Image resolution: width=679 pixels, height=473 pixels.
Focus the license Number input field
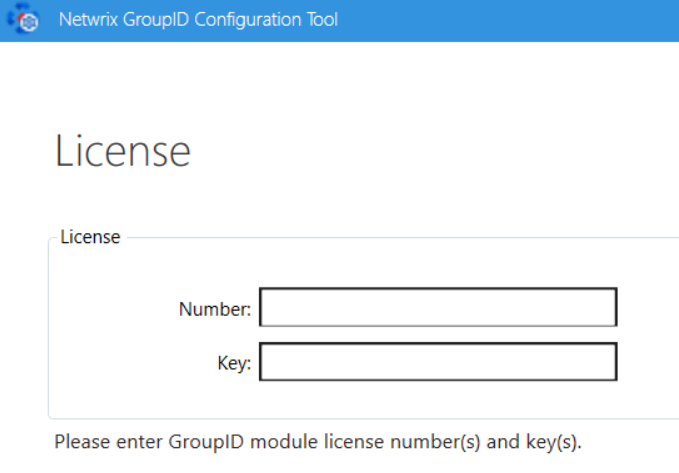coord(438,307)
